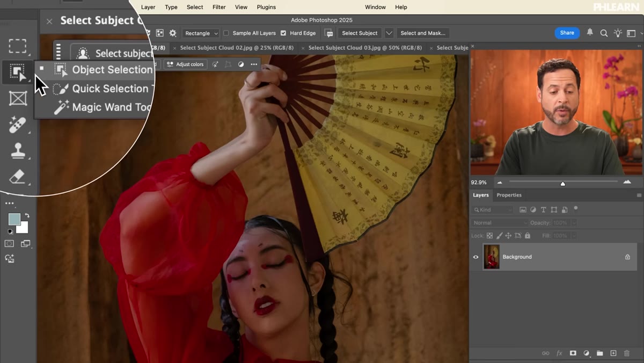
Task: Open the Discover lightbulb icon
Action: 618,33
